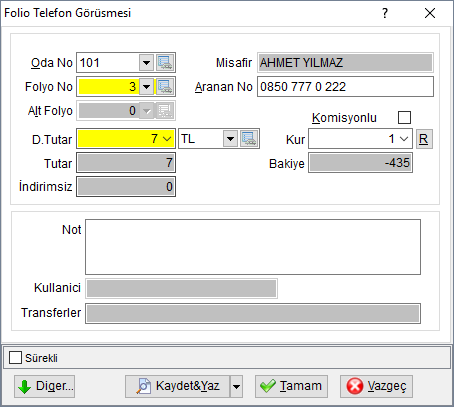454x407 pixels.
Task: Click the Kaydet&Yaz button
Action: pyautogui.click(x=177, y=386)
